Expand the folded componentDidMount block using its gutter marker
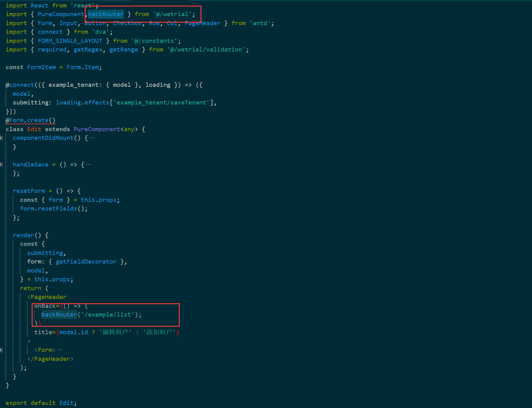The image size is (532, 408). tap(1, 138)
